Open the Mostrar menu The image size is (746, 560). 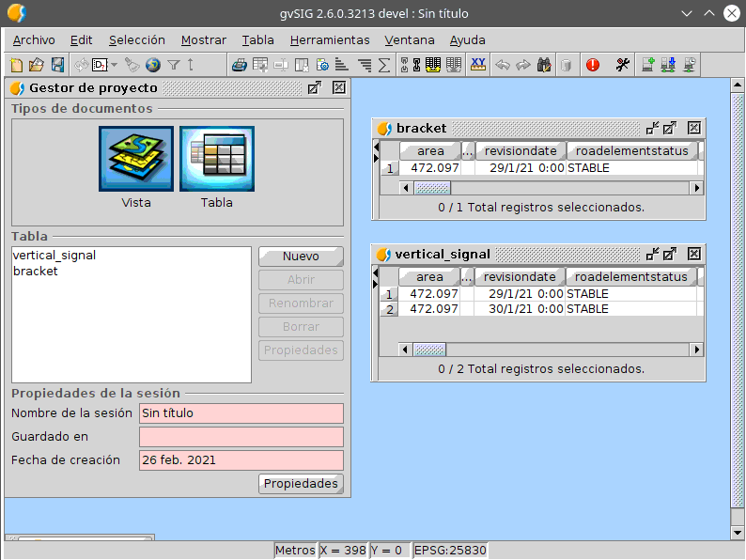pyautogui.click(x=204, y=40)
